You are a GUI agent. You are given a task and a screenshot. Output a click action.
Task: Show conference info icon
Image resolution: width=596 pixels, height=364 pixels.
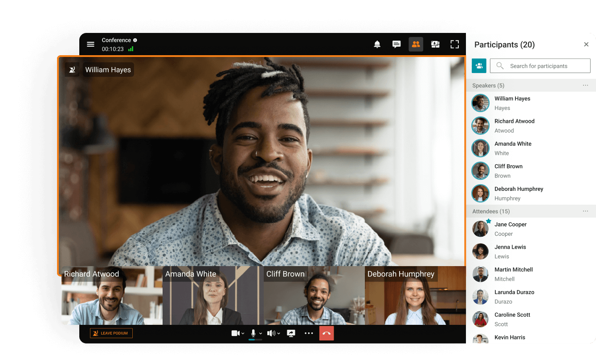tap(135, 40)
